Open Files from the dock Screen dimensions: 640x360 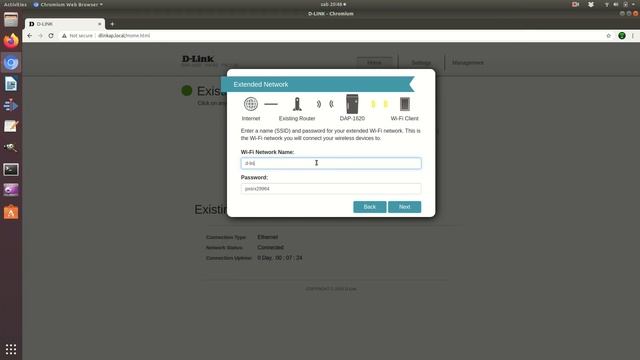click(x=11, y=20)
